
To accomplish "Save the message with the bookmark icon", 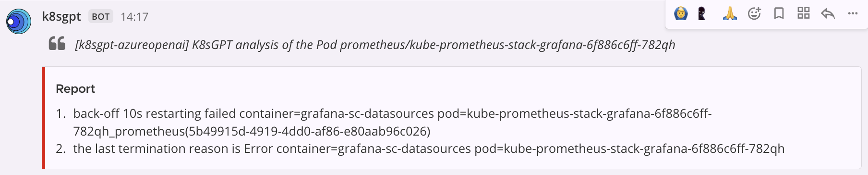I will pos(779,13).
